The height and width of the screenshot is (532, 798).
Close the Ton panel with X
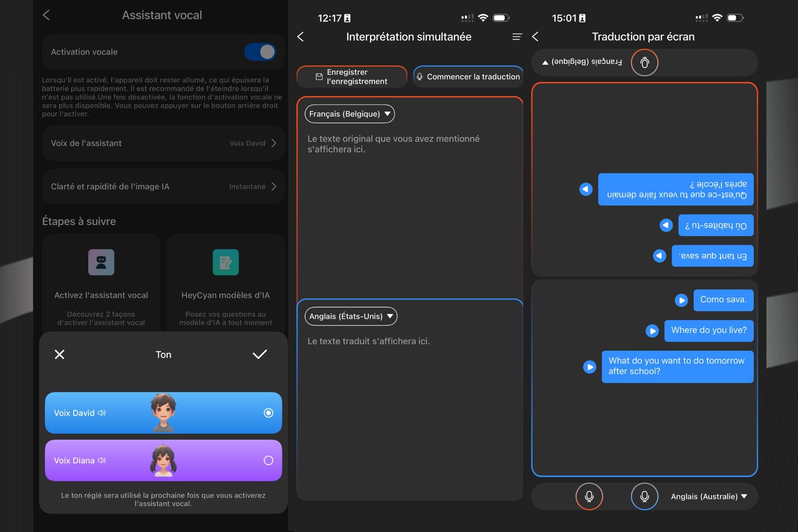59,354
